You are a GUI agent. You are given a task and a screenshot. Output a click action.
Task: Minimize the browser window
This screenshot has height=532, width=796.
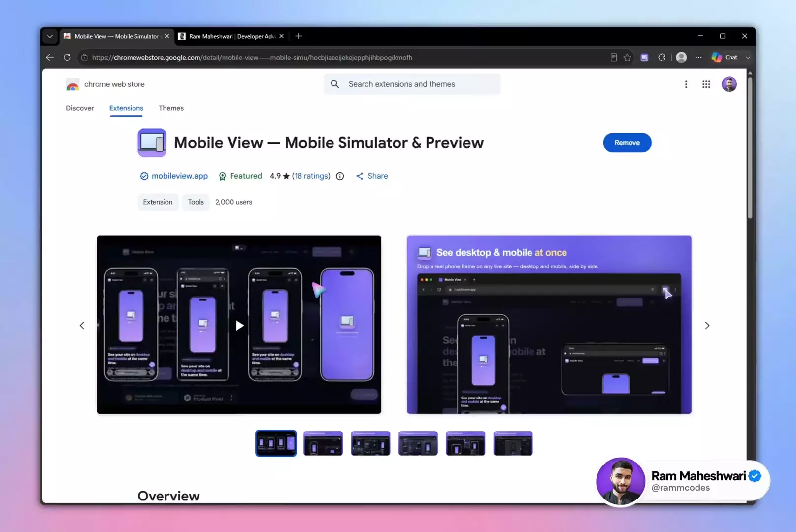point(700,36)
